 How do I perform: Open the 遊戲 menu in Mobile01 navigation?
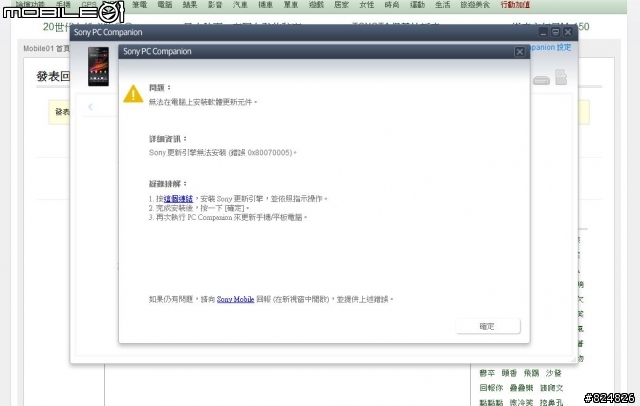[316, 5]
